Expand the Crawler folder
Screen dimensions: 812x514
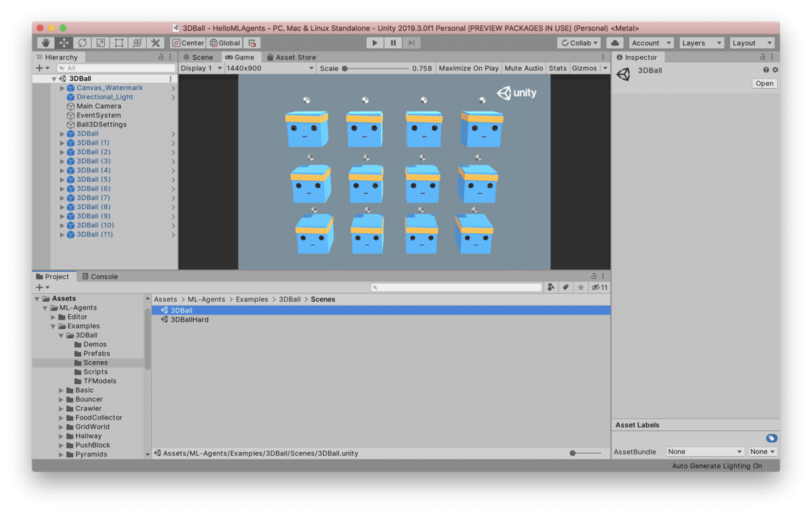62,408
